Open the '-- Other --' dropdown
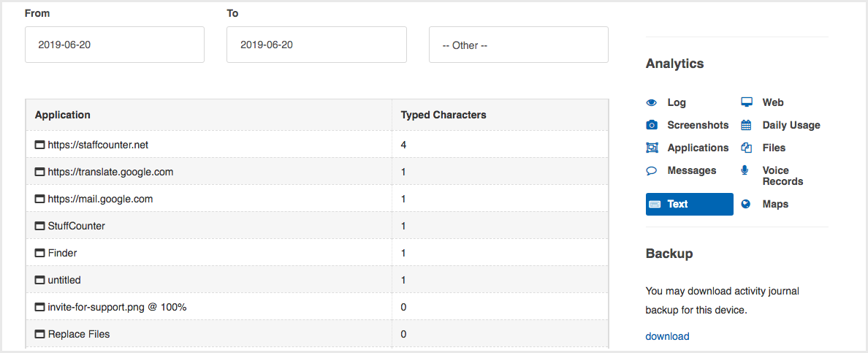Viewport: 868px width, 353px height. pos(519,45)
